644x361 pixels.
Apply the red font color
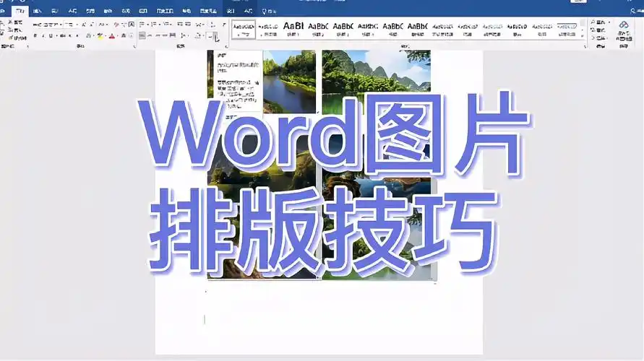[x=112, y=35]
